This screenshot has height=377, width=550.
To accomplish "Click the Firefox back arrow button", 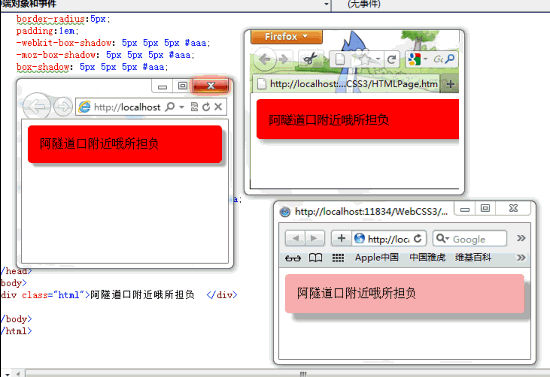I will tap(264, 59).
